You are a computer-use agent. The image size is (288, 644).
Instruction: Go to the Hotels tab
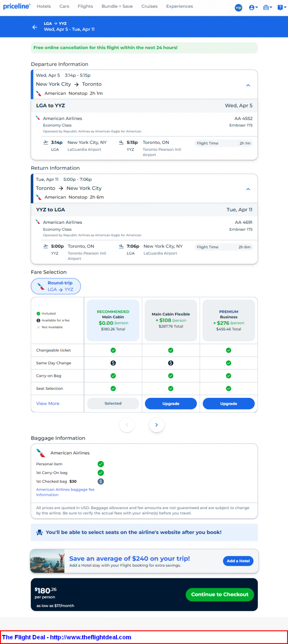[x=44, y=6]
